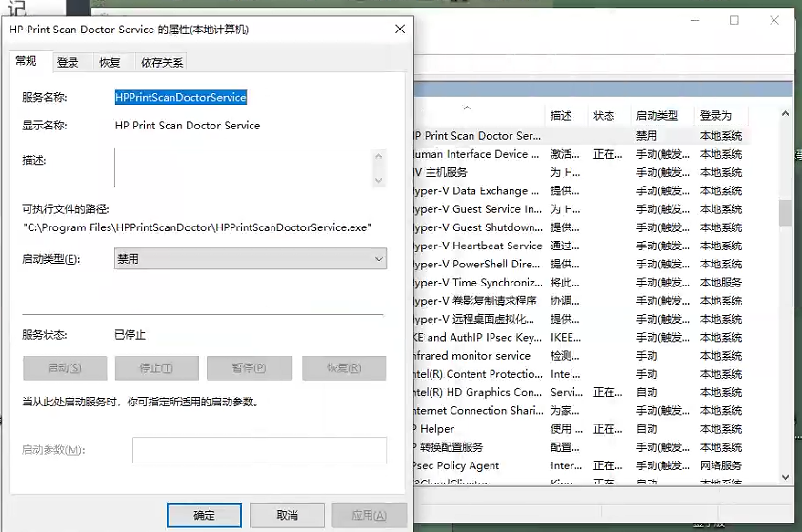Click the 启动参数(M) input field
This screenshot has width=802, height=532.
(259, 450)
